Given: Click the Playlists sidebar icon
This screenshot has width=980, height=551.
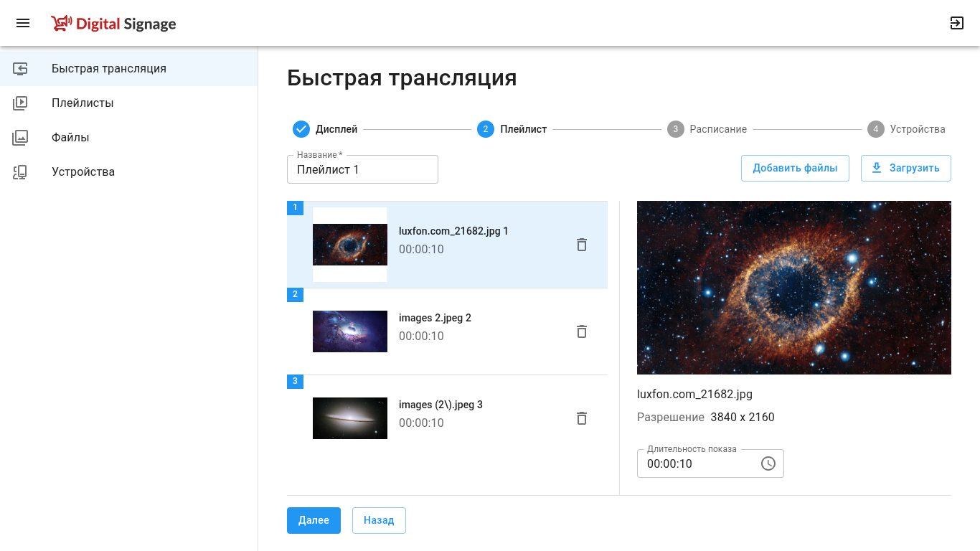Looking at the screenshot, I should (20, 103).
